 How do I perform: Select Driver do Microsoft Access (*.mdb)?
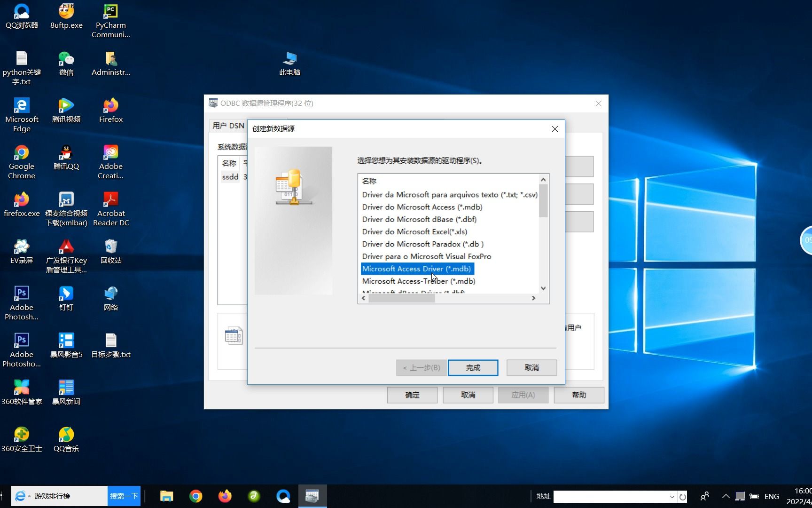(422, 206)
